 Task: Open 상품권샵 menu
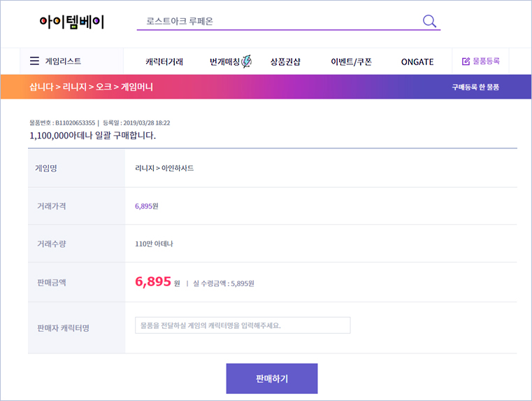[x=285, y=62]
